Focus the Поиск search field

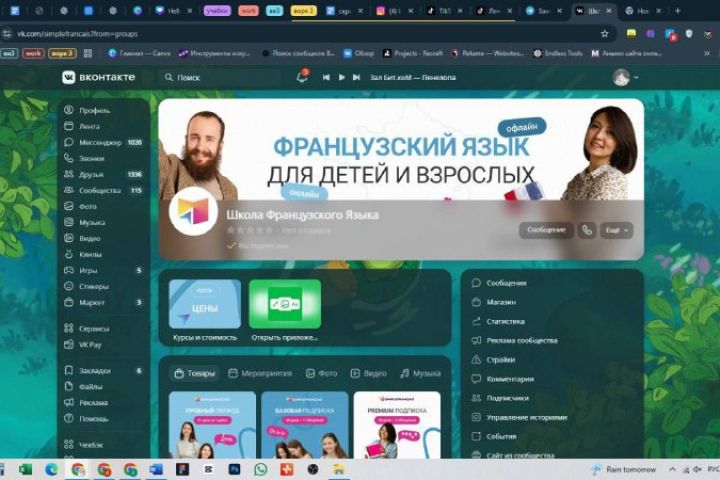(x=220, y=78)
